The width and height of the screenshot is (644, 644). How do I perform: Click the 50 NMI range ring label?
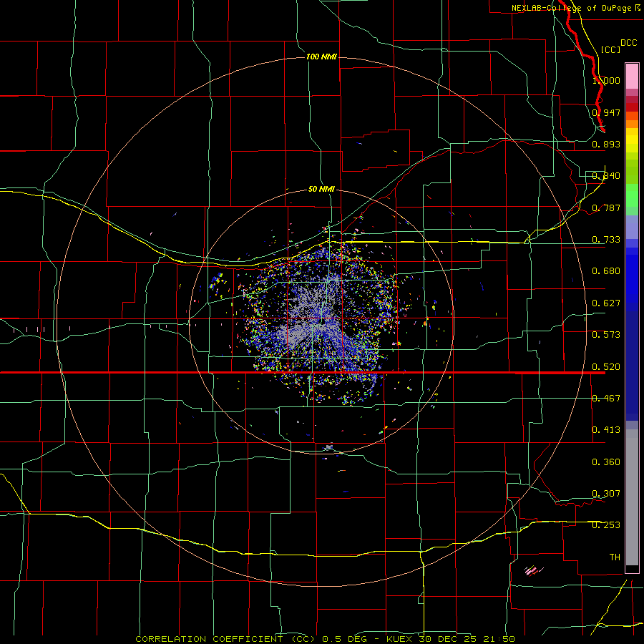click(x=321, y=189)
